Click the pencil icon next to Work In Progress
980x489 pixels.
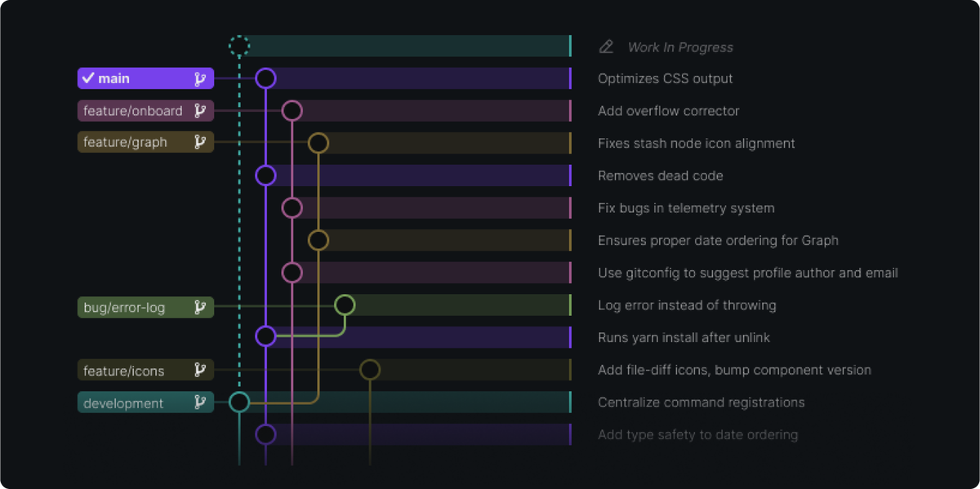pyautogui.click(x=605, y=47)
